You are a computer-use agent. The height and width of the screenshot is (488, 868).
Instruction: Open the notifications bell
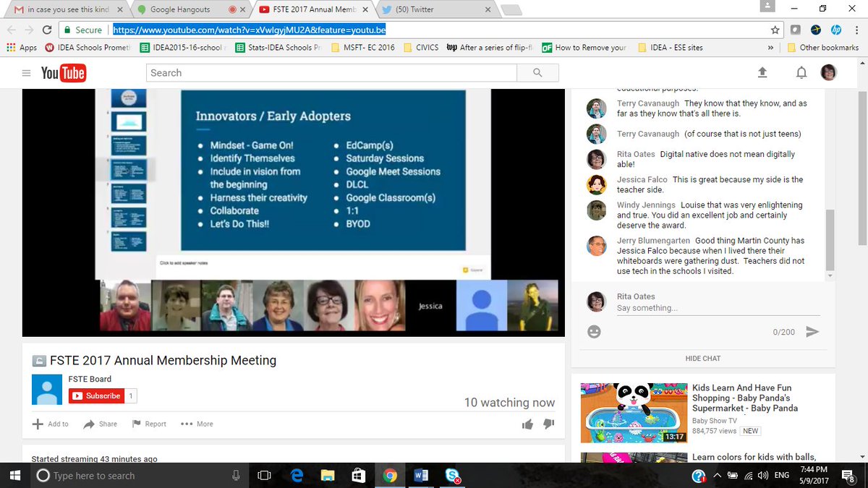[x=801, y=73]
